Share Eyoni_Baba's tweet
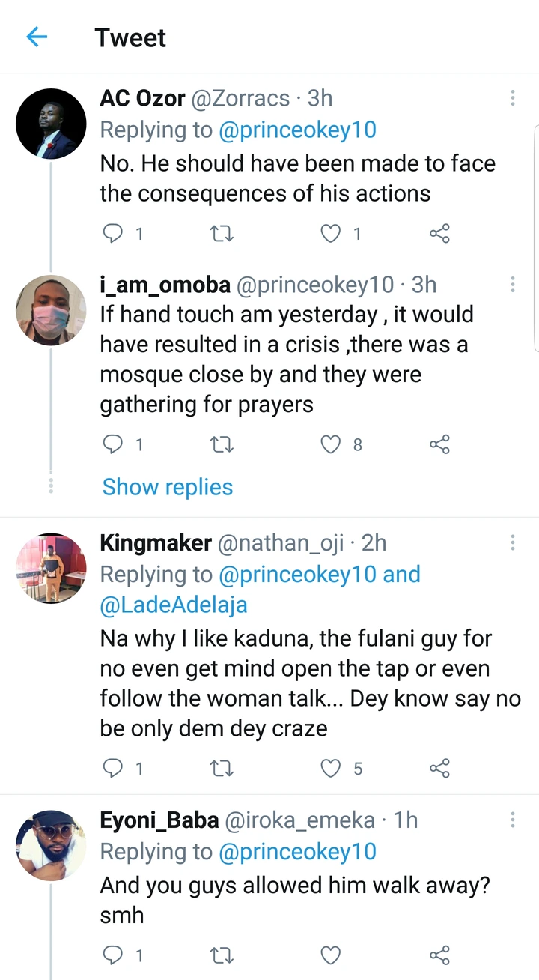 (x=439, y=955)
